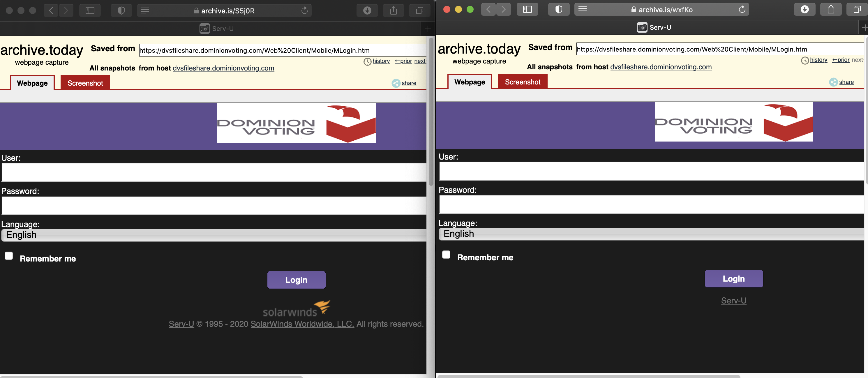Open Serv-U link below Login in right window
Image resolution: width=868 pixels, height=378 pixels.
pyautogui.click(x=734, y=301)
